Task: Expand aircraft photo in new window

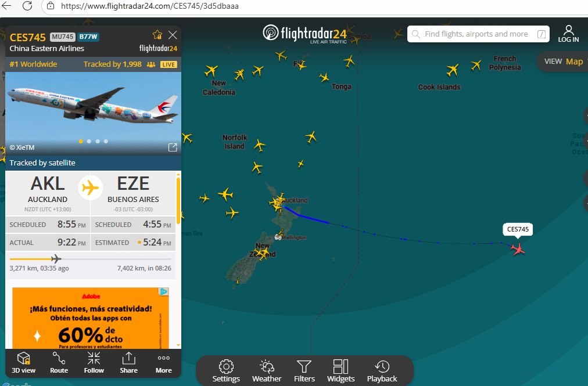Action: coord(173,147)
